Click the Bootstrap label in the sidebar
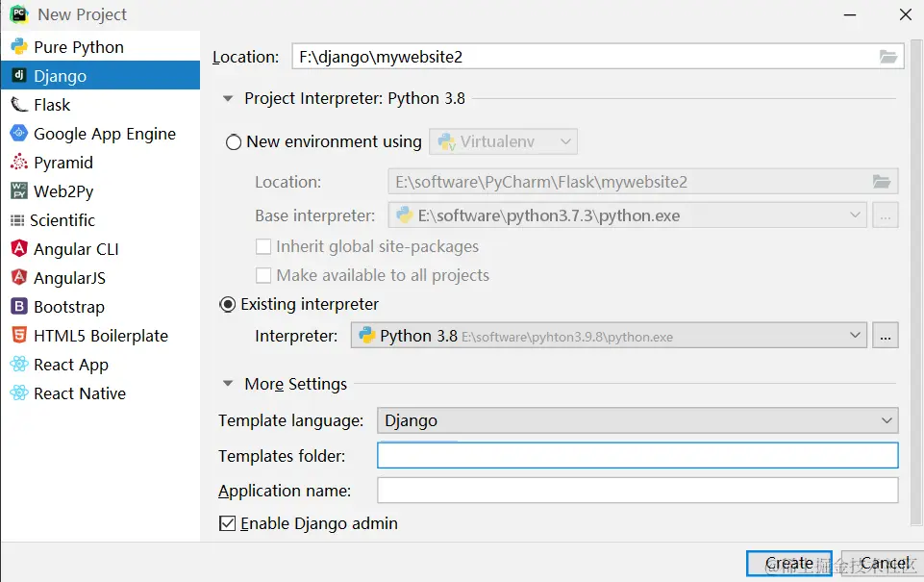 click(x=69, y=307)
